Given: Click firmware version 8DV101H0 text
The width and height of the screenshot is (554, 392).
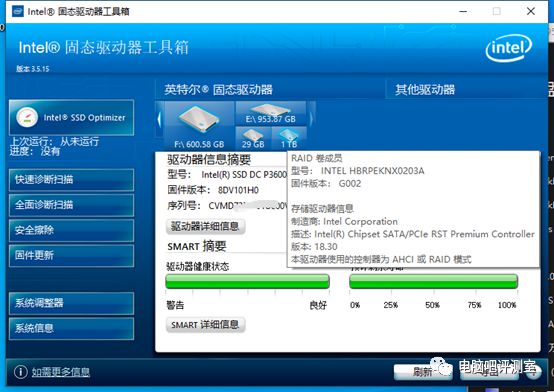Looking at the screenshot, I should click(238, 190).
